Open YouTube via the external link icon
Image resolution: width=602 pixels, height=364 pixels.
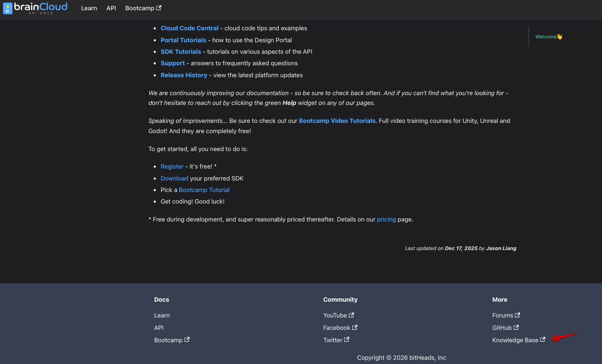coord(339,315)
